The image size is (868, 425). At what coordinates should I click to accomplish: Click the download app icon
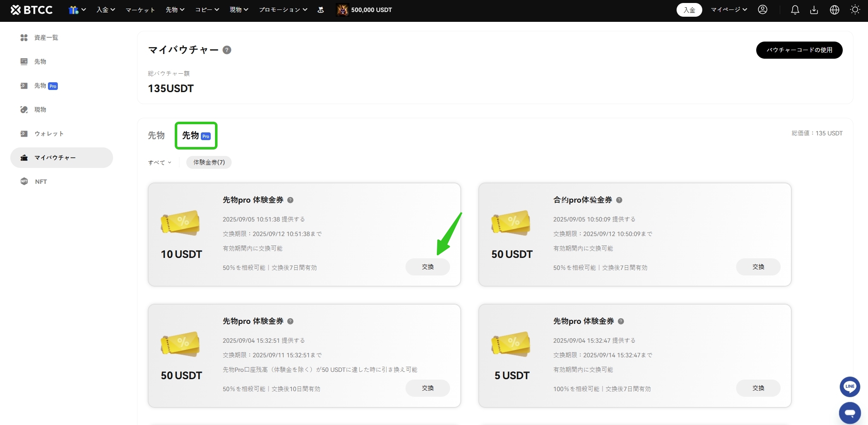pos(814,10)
